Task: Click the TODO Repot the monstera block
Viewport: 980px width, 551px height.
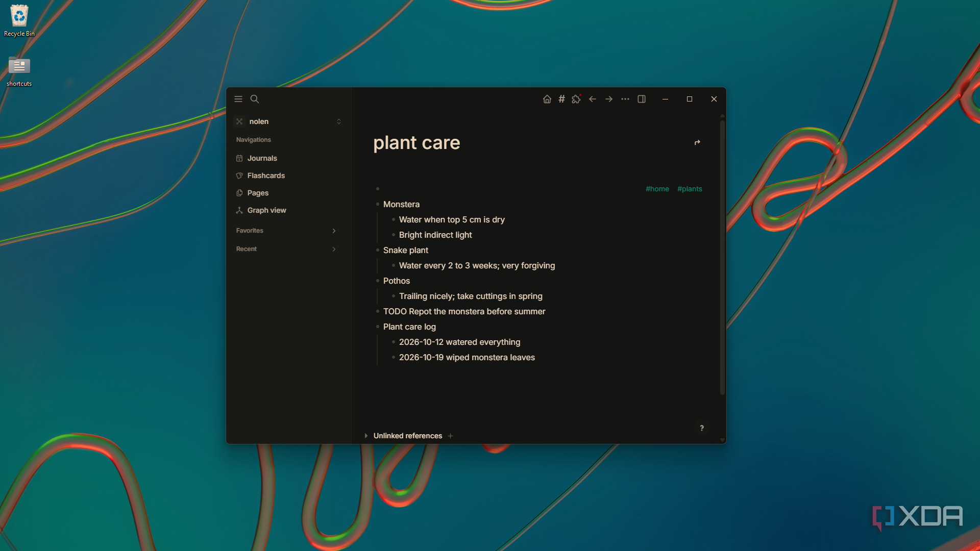Action: 464,311
